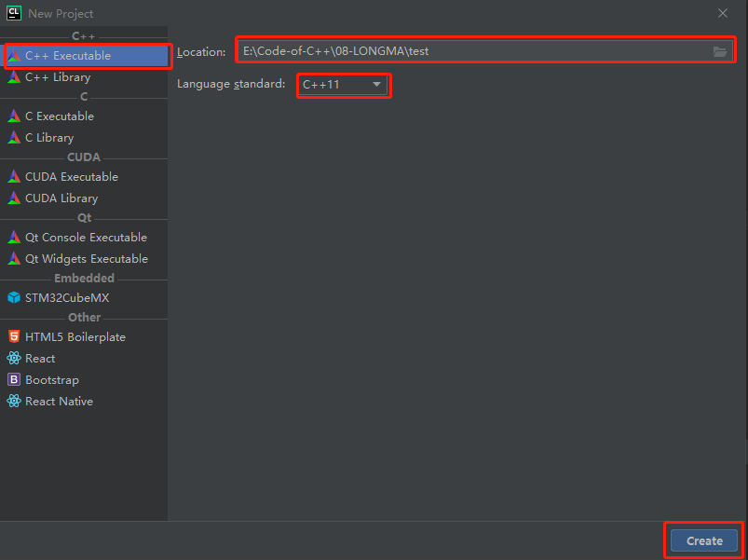Close the New Project dialog
This screenshot has height=560, width=748.
tap(723, 13)
